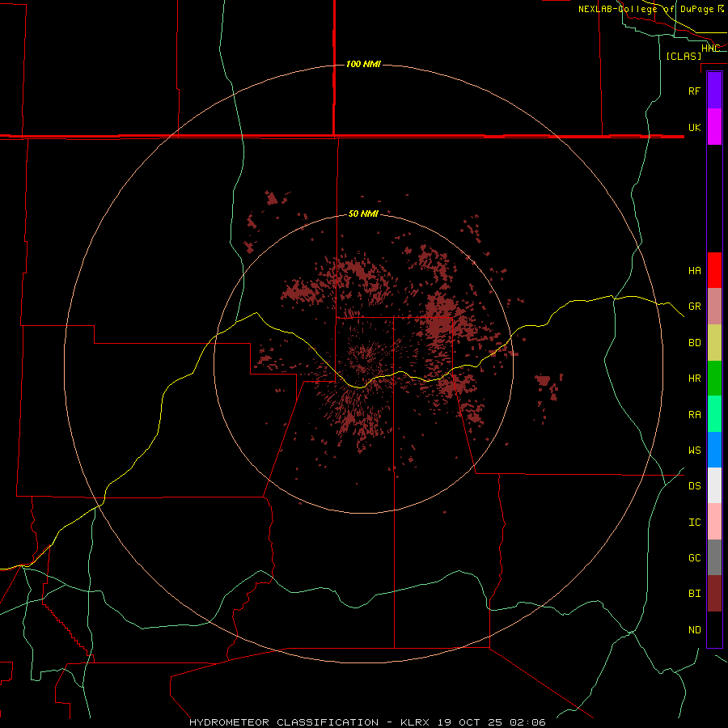Click the 50 NMI range ring label

click(x=363, y=214)
